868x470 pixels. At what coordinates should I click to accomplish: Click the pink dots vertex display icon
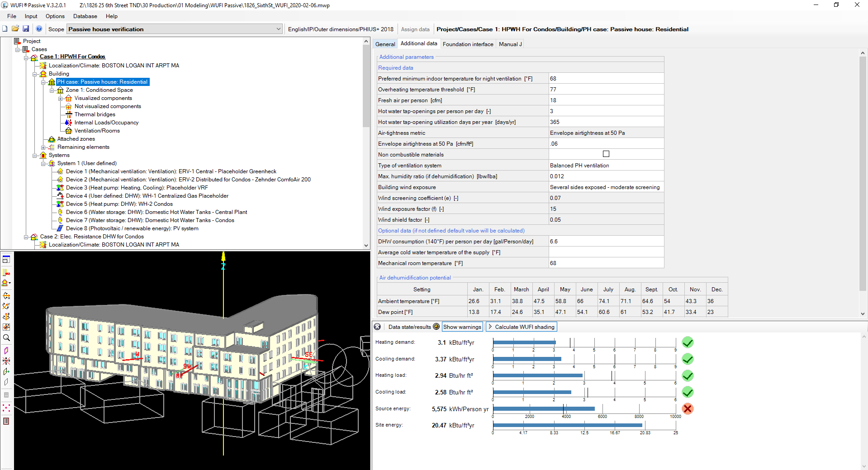tap(6, 408)
